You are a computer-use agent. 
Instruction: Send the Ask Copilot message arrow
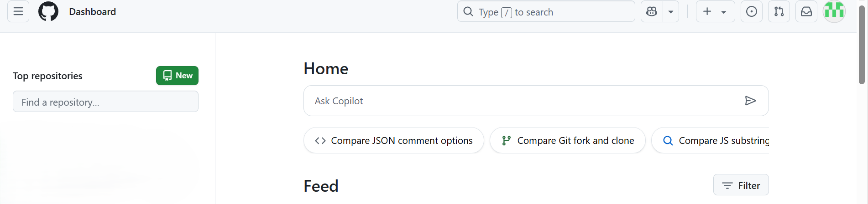pos(750,101)
